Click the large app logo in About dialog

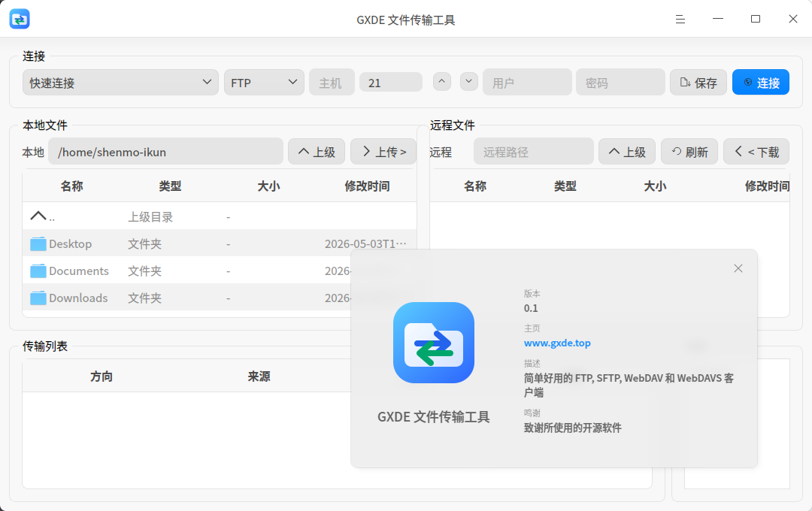tap(434, 343)
